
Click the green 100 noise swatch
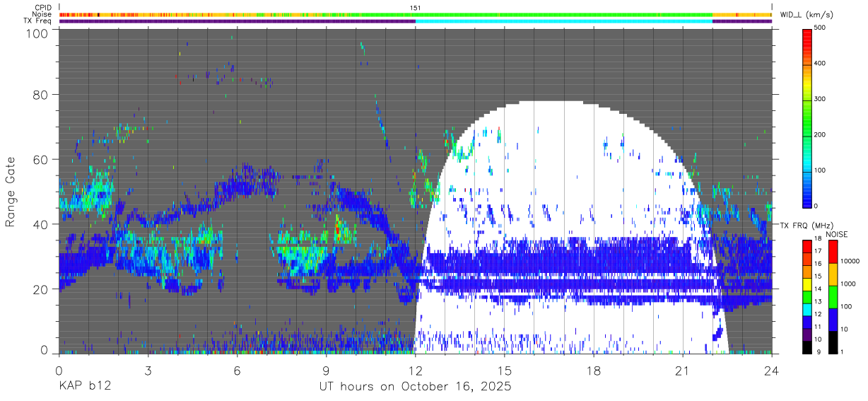click(x=834, y=296)
